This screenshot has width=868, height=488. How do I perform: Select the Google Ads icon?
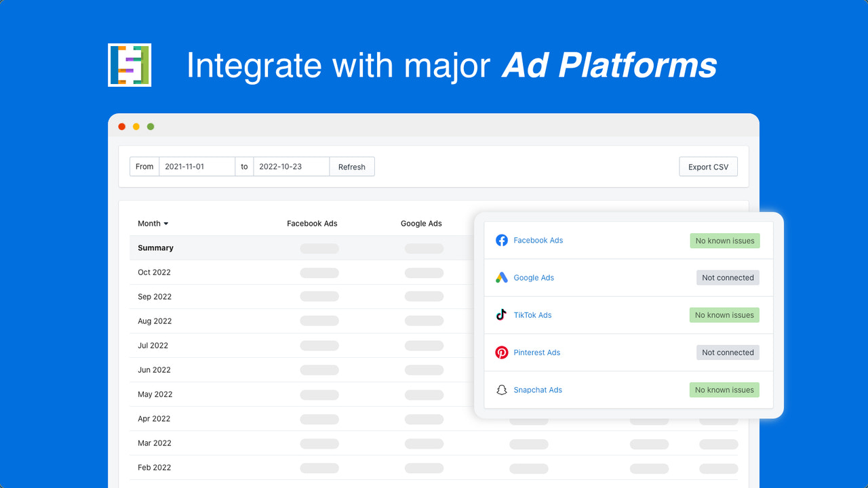(x=502, y=277)
